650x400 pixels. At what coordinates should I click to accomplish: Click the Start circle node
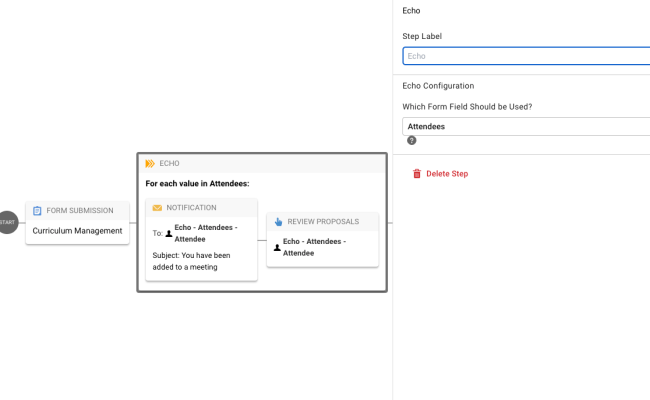click(7, 223)
